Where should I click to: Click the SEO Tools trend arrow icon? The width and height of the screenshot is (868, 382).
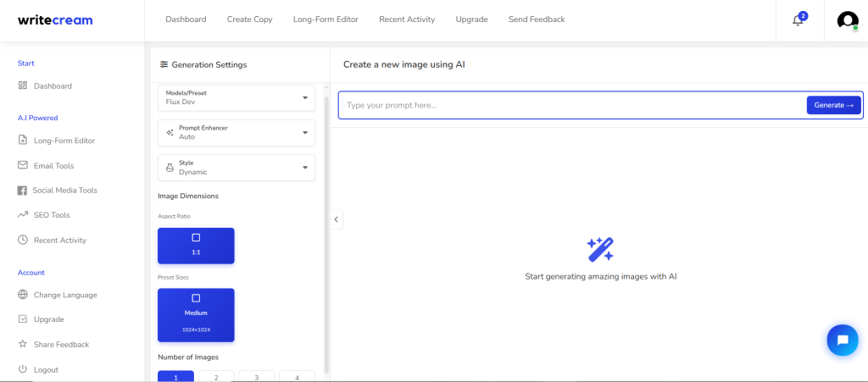[23, 214]
